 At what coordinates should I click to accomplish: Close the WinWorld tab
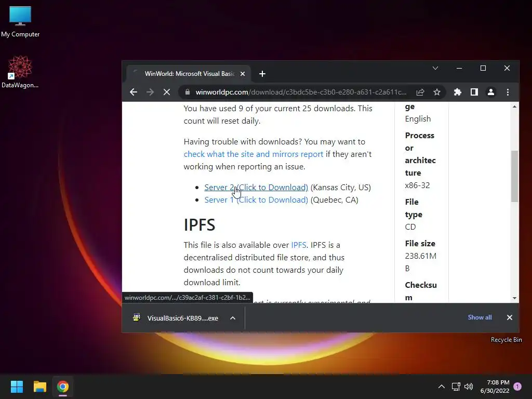pyautogui.click(x=243, y=74)
